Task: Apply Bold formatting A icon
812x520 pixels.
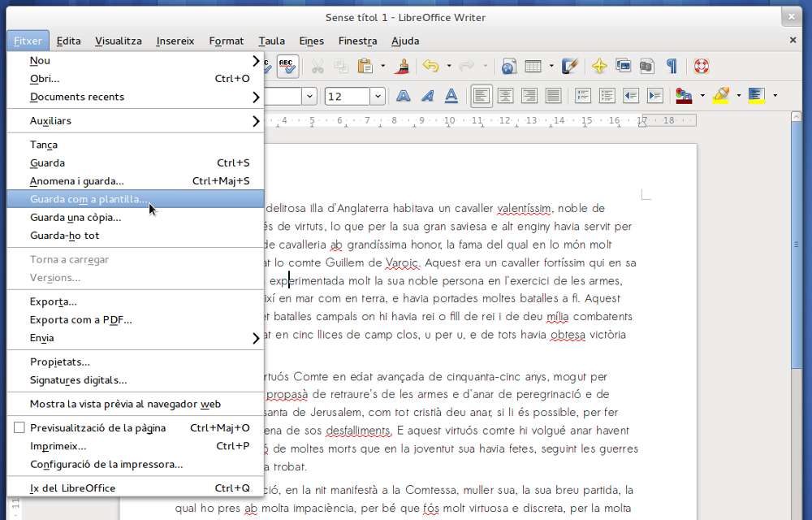Action: click(403, 96)
